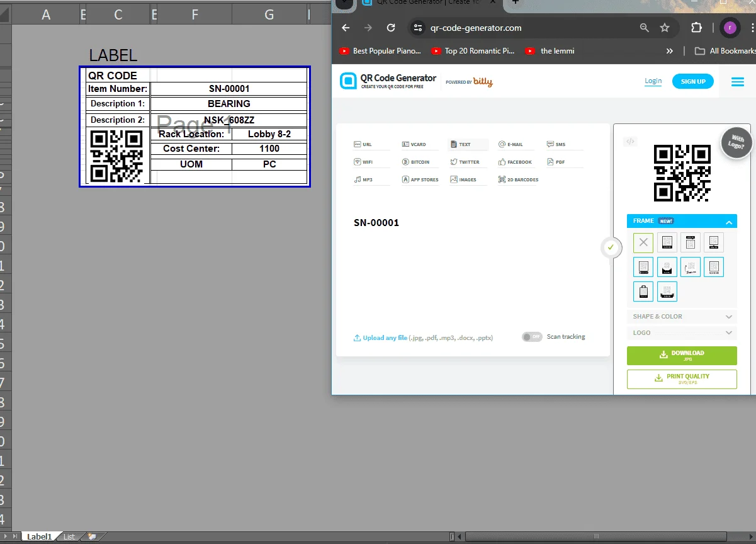Click the embed code icon above QR
Viewport: 756px width, 544px height.
(629, 142)
